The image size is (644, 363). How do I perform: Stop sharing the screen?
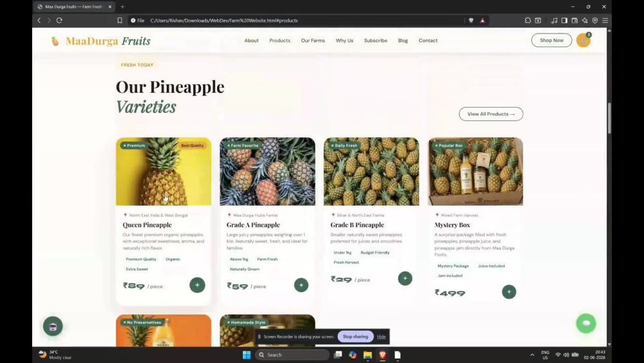click(x=355, y=337)
